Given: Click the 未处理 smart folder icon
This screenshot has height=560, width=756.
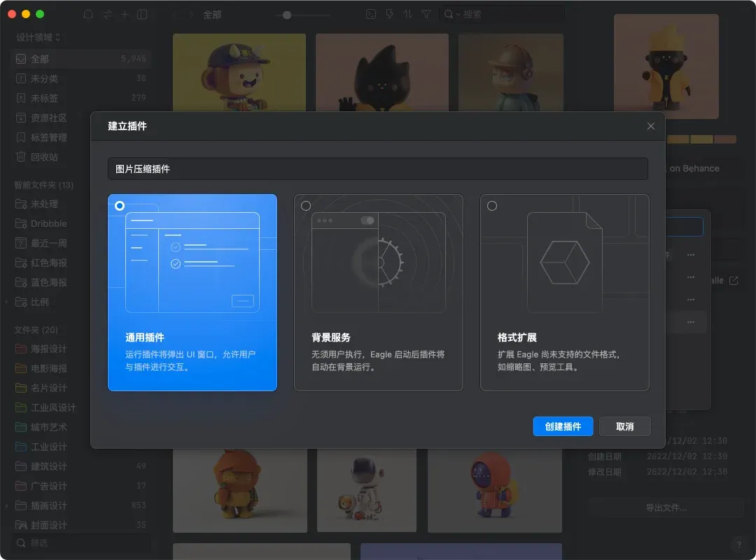Looking at the screenshot, I should [21, 204].
